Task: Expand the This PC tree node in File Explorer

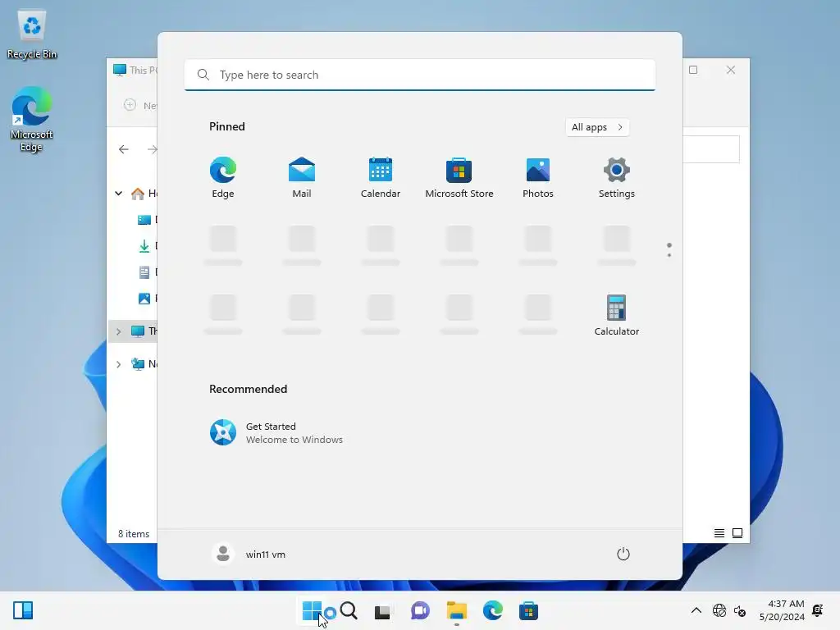Action: coord(118,331)
